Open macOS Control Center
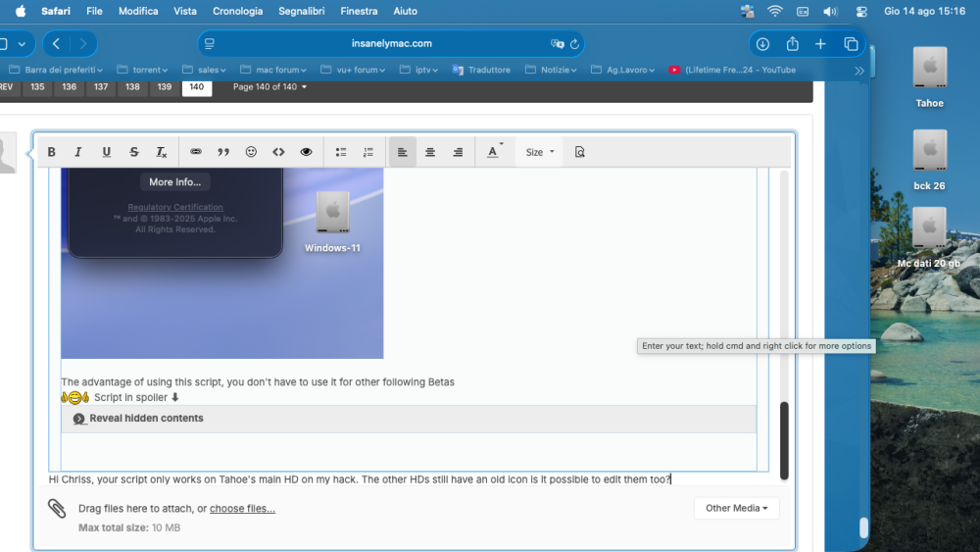 pos(861,11)
